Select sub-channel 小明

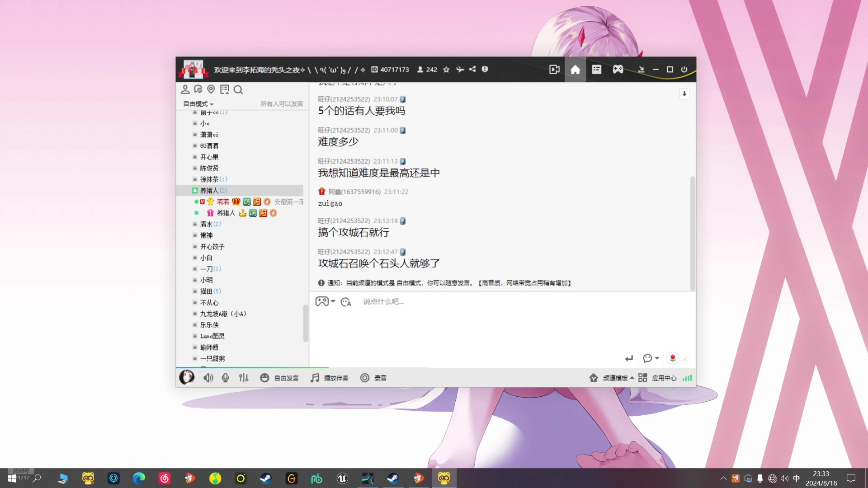(206, 280)
